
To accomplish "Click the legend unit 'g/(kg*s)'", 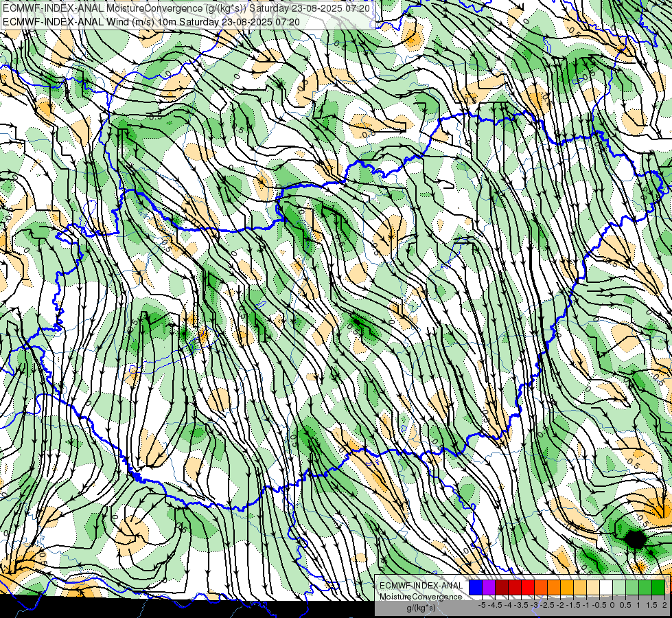I will (x=421, y=608).
